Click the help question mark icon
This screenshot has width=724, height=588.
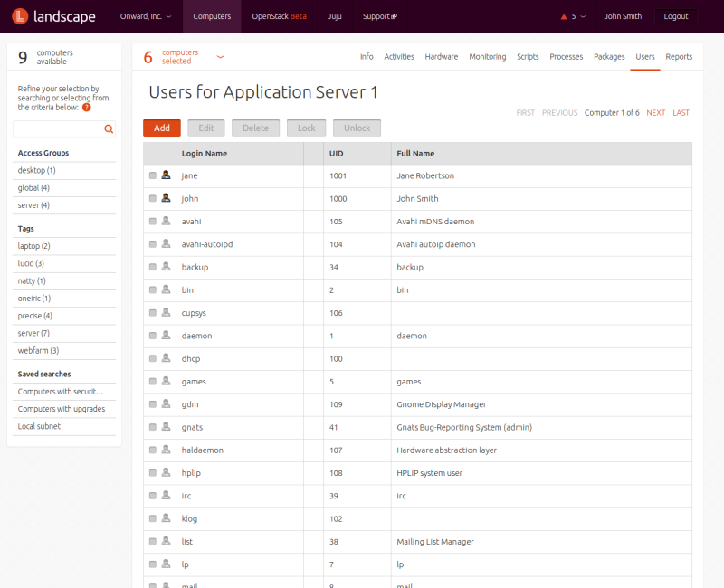tap(87, 108)
